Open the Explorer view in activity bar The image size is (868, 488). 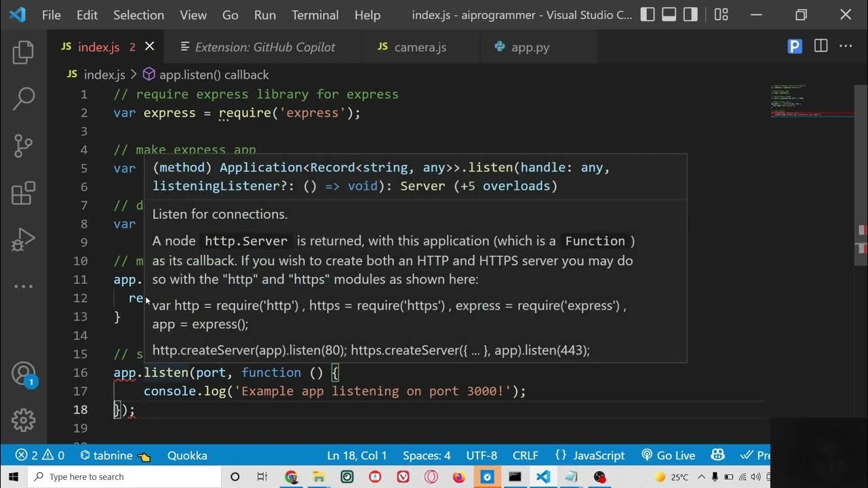pyautogui.click(x=23, y=53)
